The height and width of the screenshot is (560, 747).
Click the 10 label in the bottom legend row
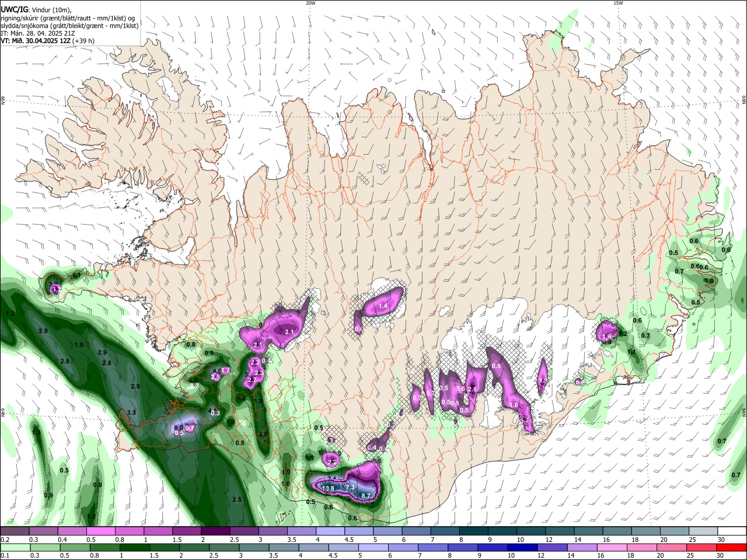point(511,555)
